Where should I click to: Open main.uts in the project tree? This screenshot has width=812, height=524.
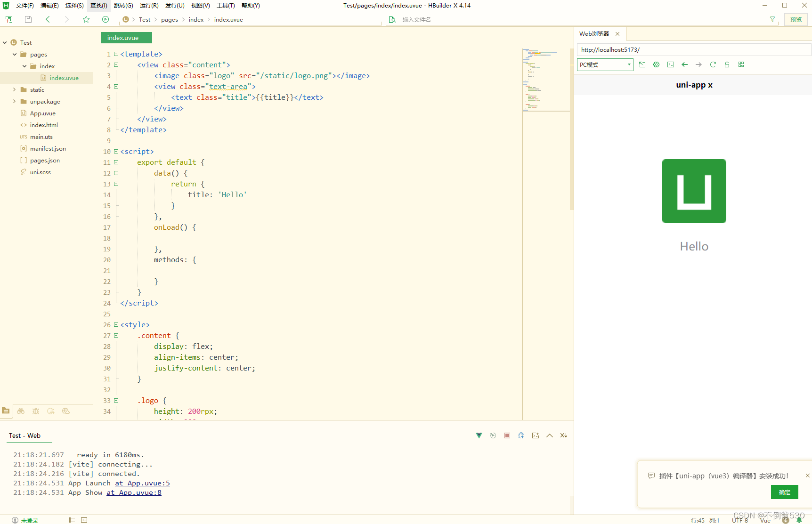(41, 137)
